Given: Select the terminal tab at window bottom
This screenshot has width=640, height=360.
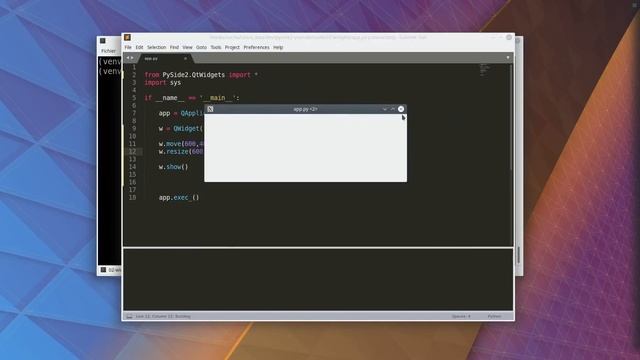Looking at the screenshot, I should pyautogui.click(x=111, y=270).
